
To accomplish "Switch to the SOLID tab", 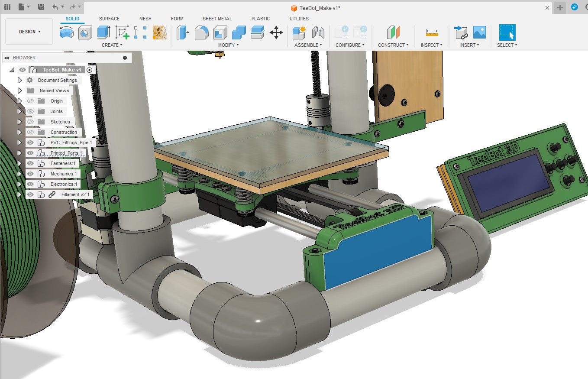I will (73, 19).
